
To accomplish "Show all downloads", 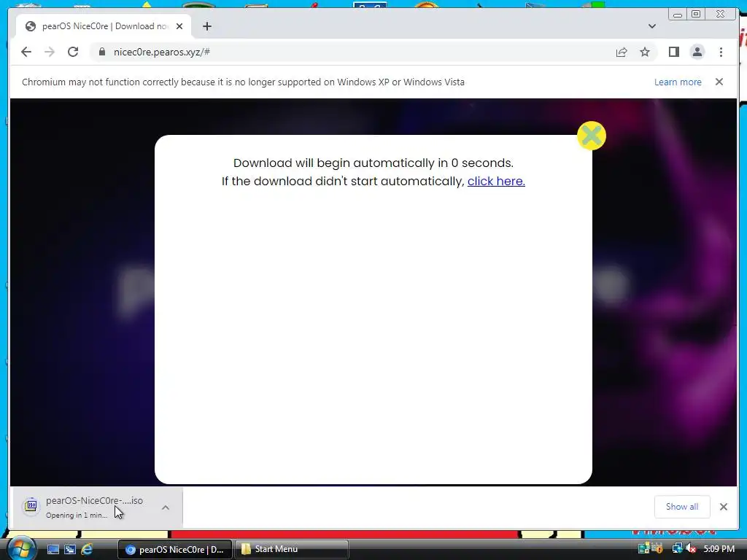I will [x=682, y=507].
